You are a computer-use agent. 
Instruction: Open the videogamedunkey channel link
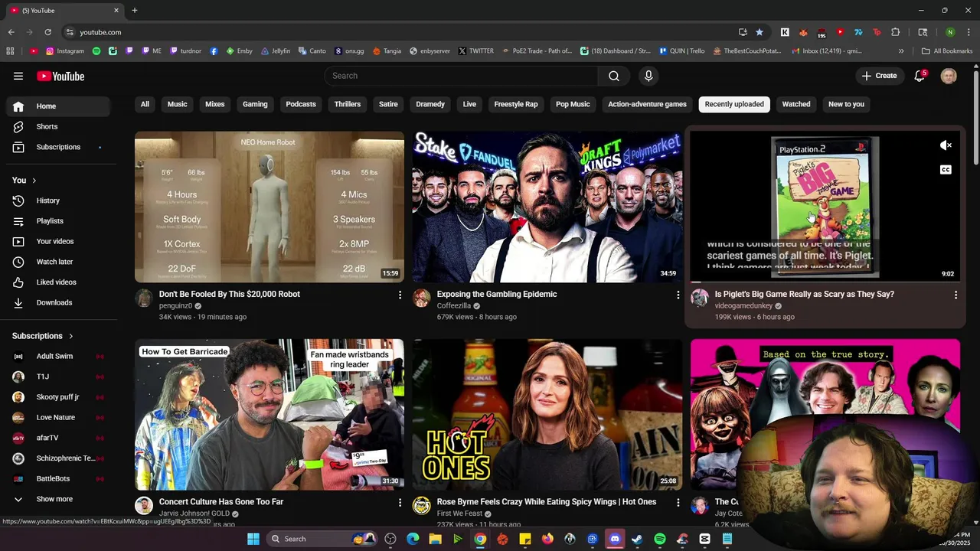743,306
